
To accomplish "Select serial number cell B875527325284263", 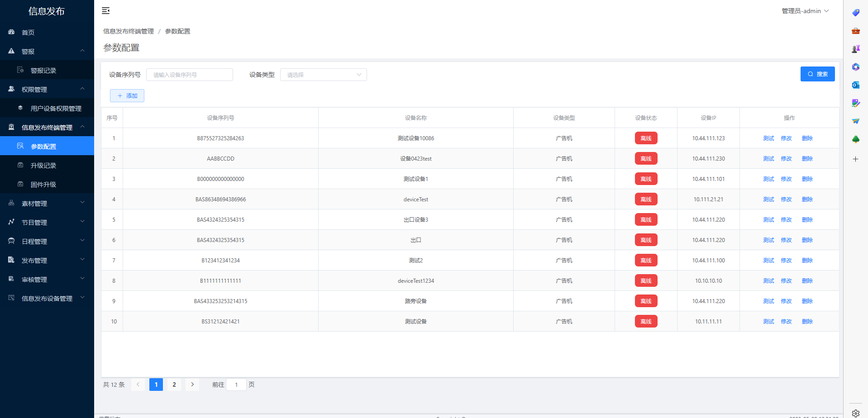I will coord(220,138).
